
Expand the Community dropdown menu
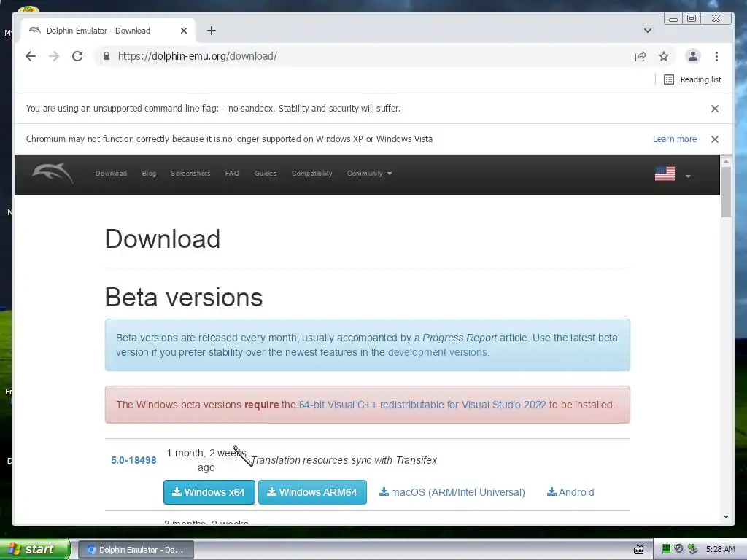[x=369, y=174]
